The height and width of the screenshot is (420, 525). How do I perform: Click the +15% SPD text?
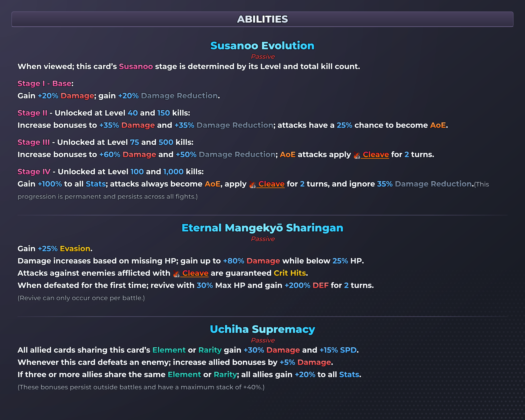338,350
